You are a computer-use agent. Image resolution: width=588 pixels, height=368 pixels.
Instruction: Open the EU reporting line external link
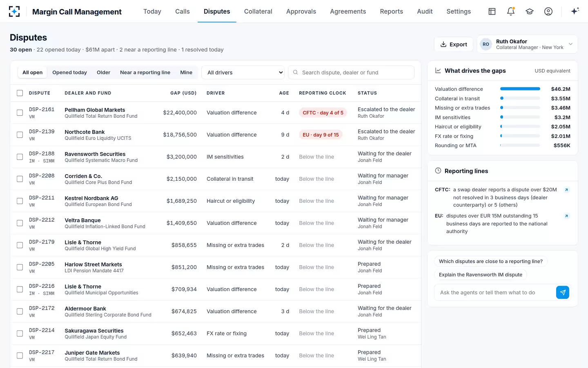(x=566, y=216)
